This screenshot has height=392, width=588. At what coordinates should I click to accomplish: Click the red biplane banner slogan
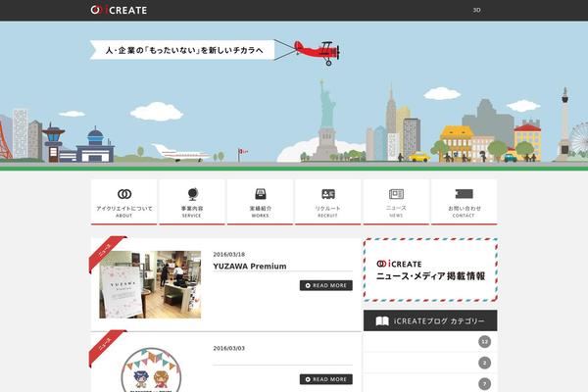tap(182, 50)
